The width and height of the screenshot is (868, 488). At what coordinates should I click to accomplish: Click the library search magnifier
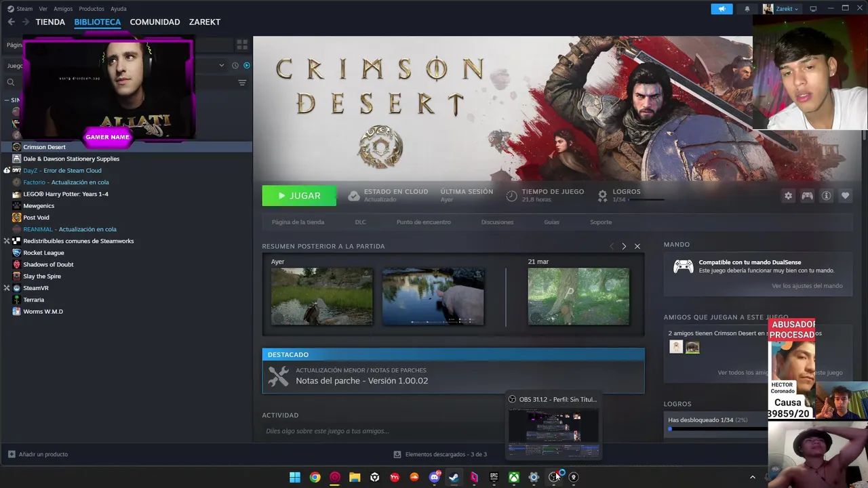11,83
